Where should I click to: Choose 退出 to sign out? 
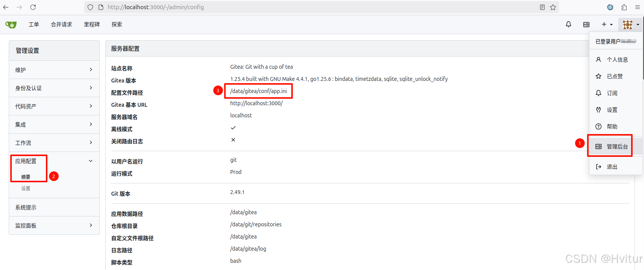(616, 167)
